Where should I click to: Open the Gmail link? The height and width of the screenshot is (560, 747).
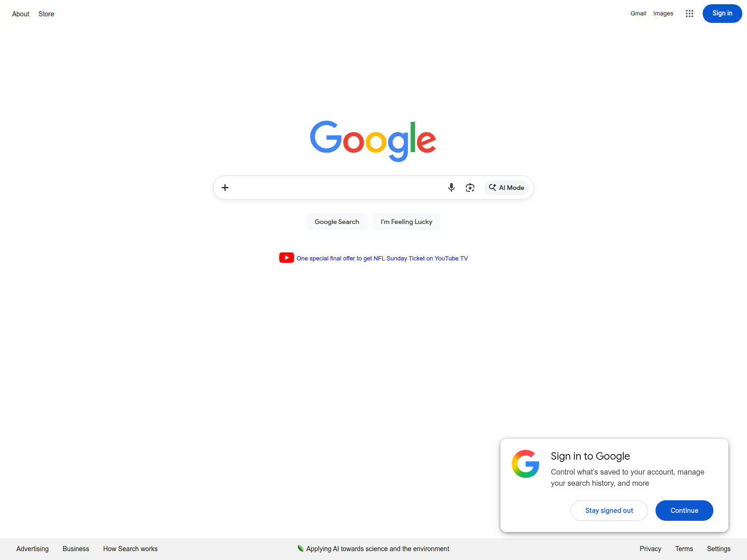point(638,14)
